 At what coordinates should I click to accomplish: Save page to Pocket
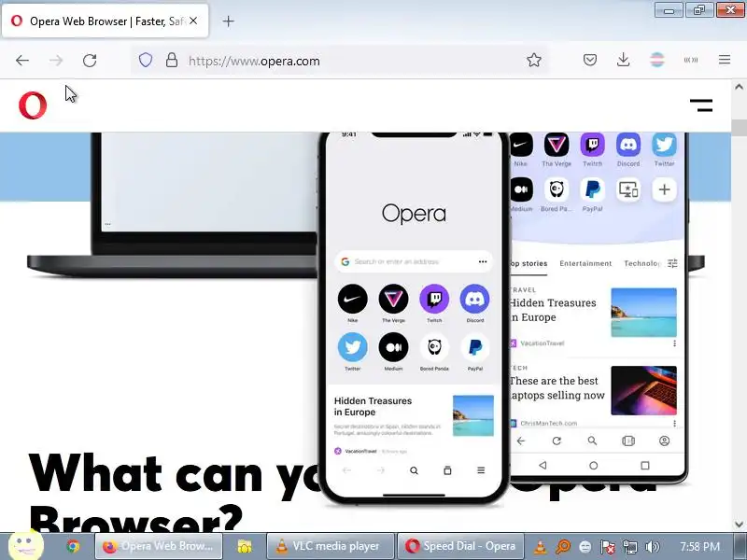(x=590, y=60)
